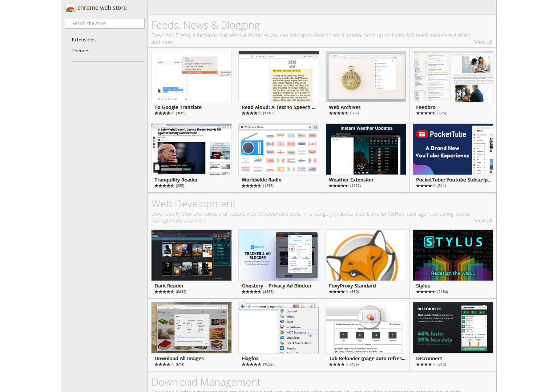
Task: Click the 'Tab Reloader (page auto refres...' title
Action: click(x=367, y=358)
